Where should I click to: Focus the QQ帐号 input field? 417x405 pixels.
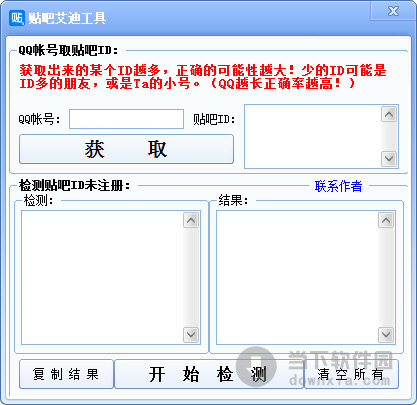click(126, 119)
